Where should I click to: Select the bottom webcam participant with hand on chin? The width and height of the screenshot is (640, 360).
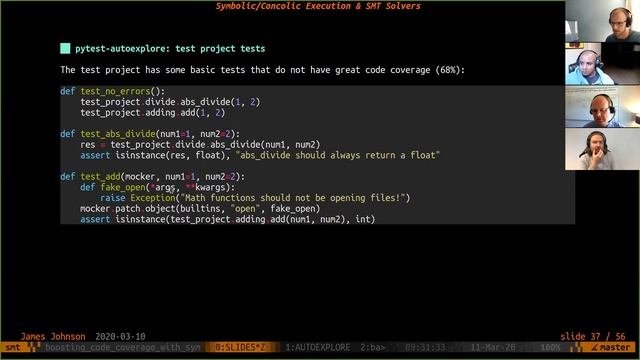[602, 149]
